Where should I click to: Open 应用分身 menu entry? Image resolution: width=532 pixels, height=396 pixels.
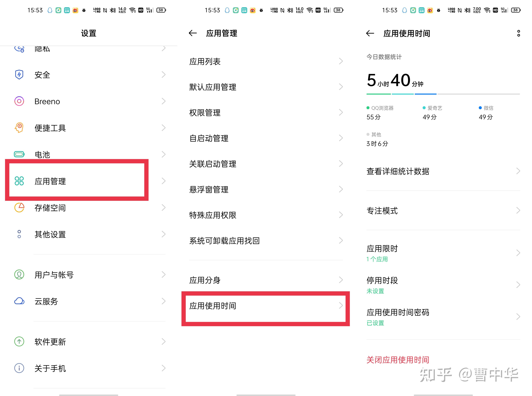[266, 280]
